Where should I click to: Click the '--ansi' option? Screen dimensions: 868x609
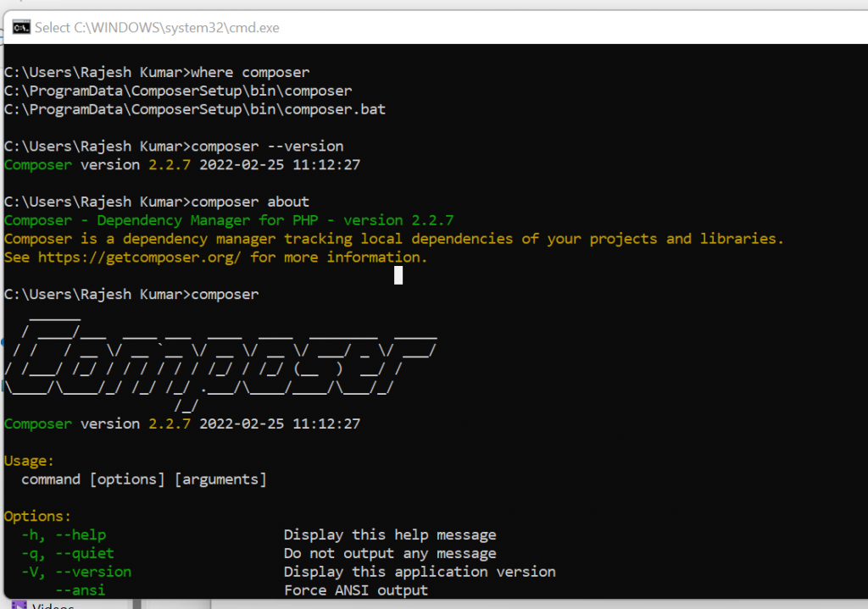81,590
